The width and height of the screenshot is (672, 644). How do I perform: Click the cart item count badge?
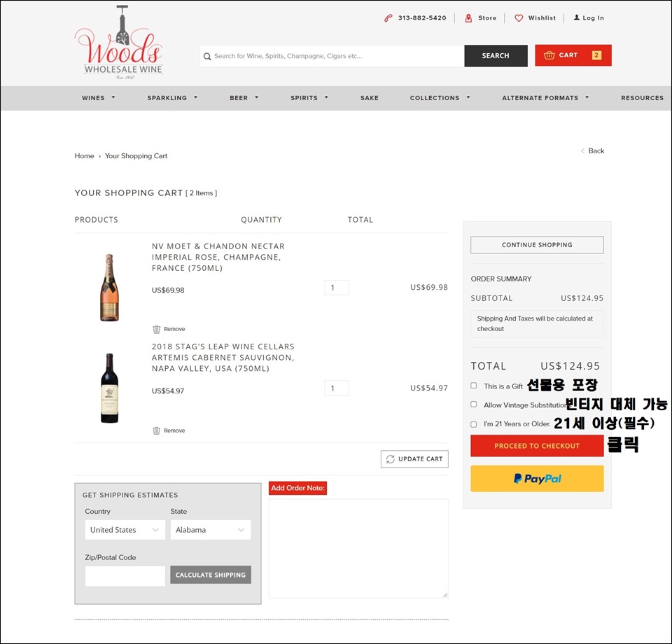pos(596,55)
